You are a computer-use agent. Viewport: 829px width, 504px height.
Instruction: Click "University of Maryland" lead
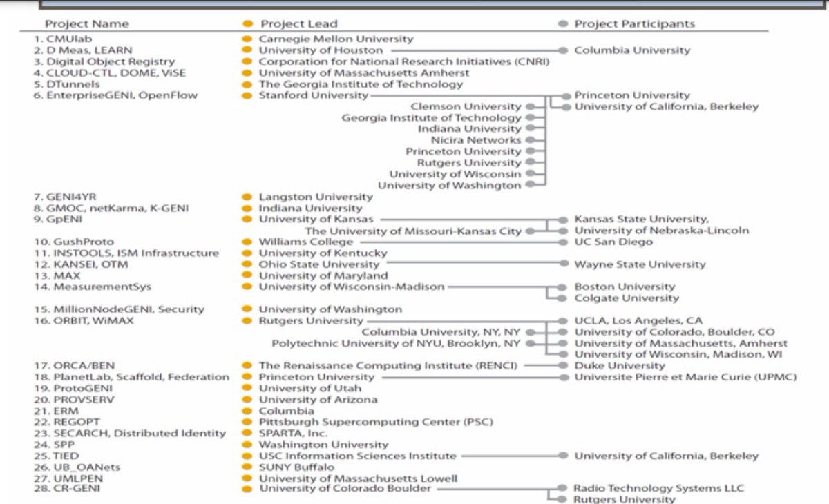[323, 275]
